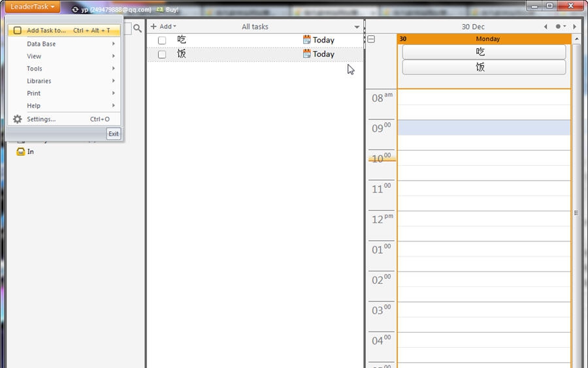Open the LeaderTask main menu button
This screenshot has width=588, height=368.
coord(33,7)
